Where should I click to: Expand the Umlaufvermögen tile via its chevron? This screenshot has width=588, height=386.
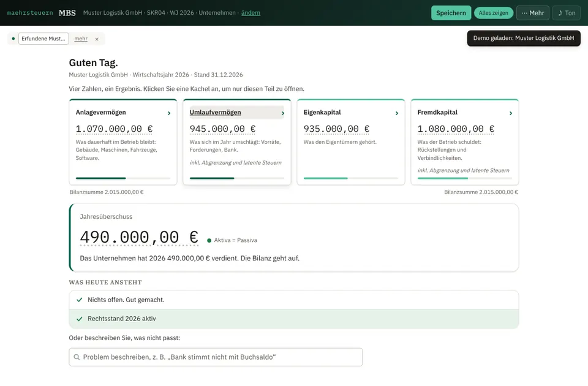click(283, 113)
